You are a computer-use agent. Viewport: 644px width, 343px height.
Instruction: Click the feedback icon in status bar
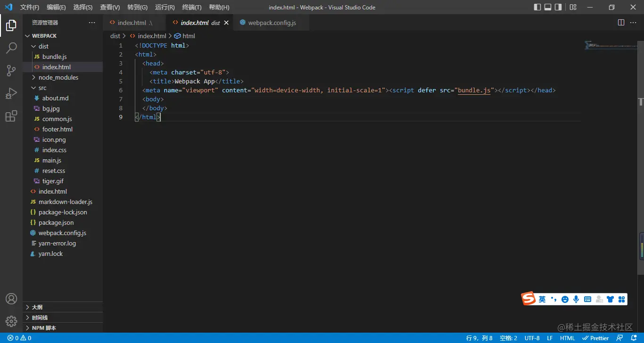tap(620, 338)
